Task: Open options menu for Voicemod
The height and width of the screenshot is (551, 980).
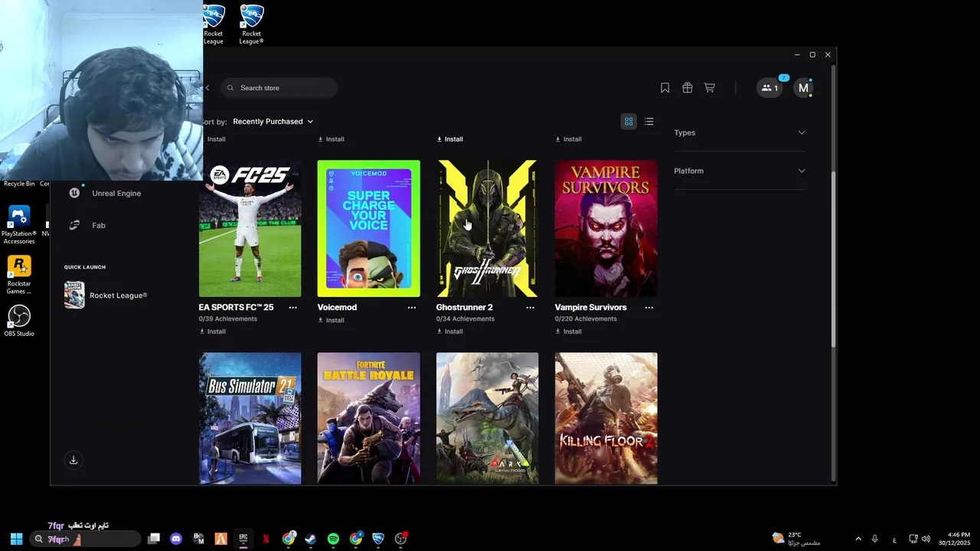Action: pos(411,308)
